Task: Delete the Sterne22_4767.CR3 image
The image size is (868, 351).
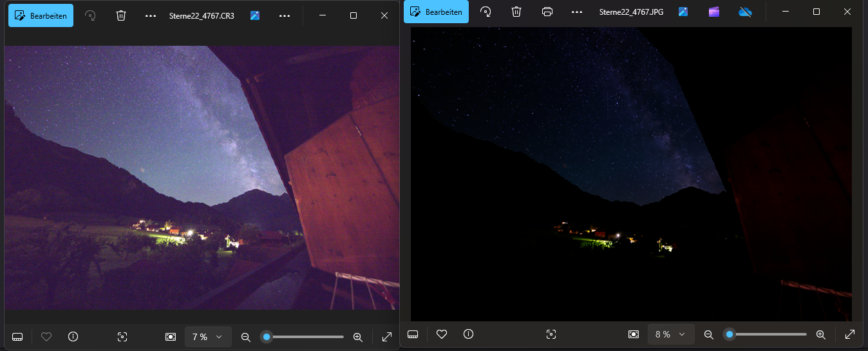Action: coord(121,15)
